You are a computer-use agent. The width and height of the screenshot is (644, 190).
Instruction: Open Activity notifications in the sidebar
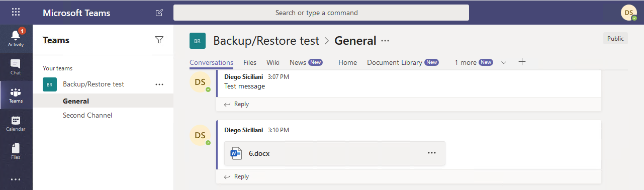16,38
